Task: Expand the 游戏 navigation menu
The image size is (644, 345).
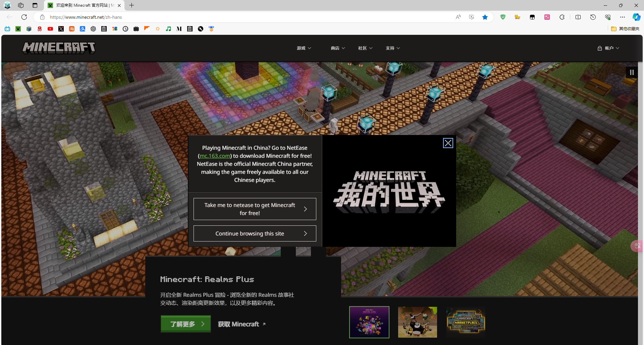Action: 304,48
